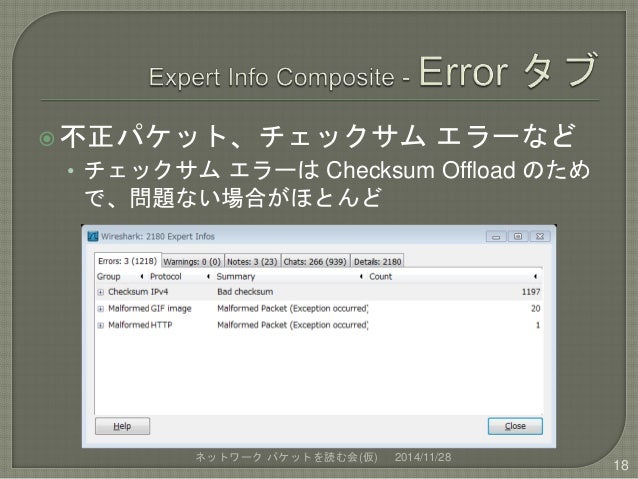The height and width of the screenshot is (479, 638).
Task: Select the Chats: 266 (939) tab
Action: click(315, 262)
